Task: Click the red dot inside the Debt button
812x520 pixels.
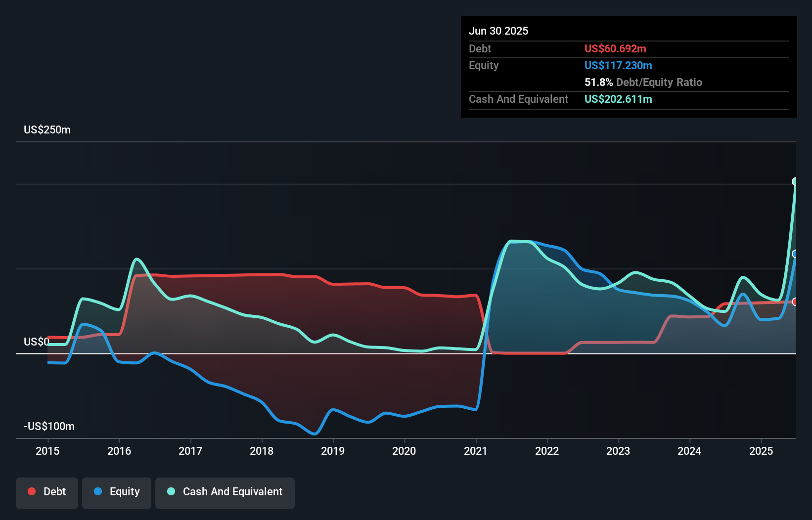Action: 31,491
